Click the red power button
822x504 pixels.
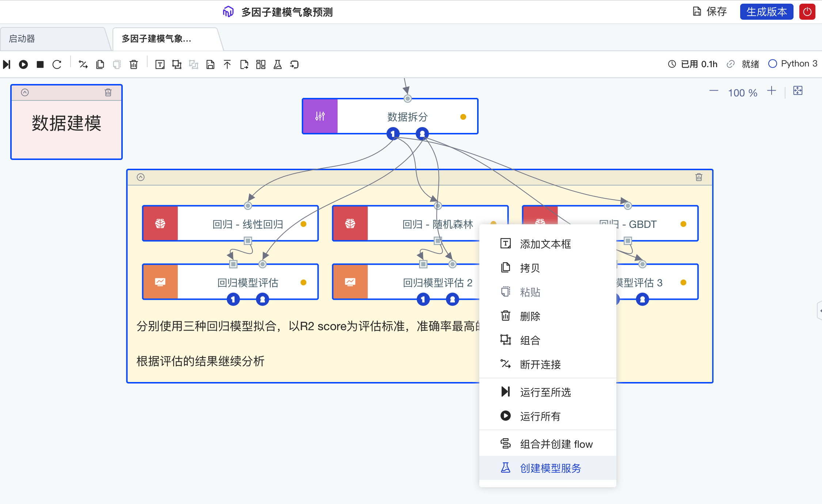click(x=807, y=12)
